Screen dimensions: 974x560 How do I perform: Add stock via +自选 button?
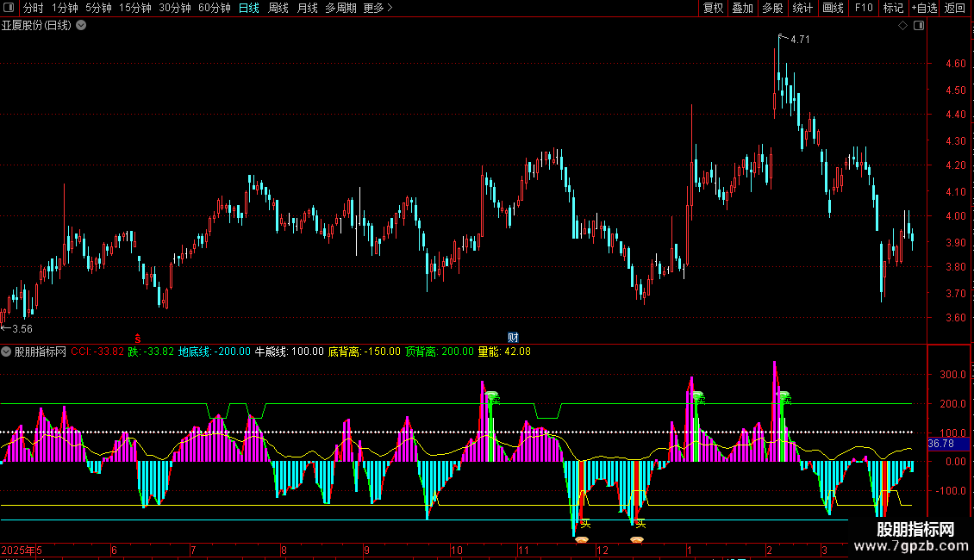[x=924, y=8]
